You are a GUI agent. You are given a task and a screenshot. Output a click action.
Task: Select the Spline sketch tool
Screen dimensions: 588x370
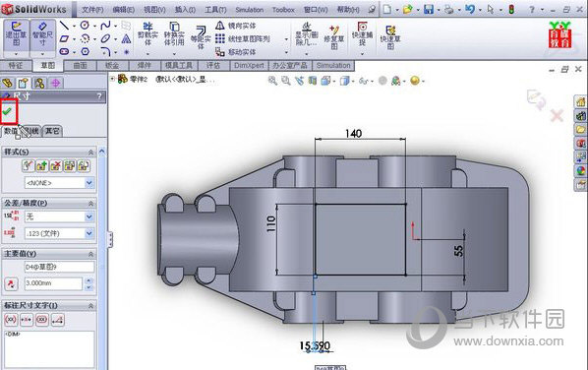click(105, 26)
